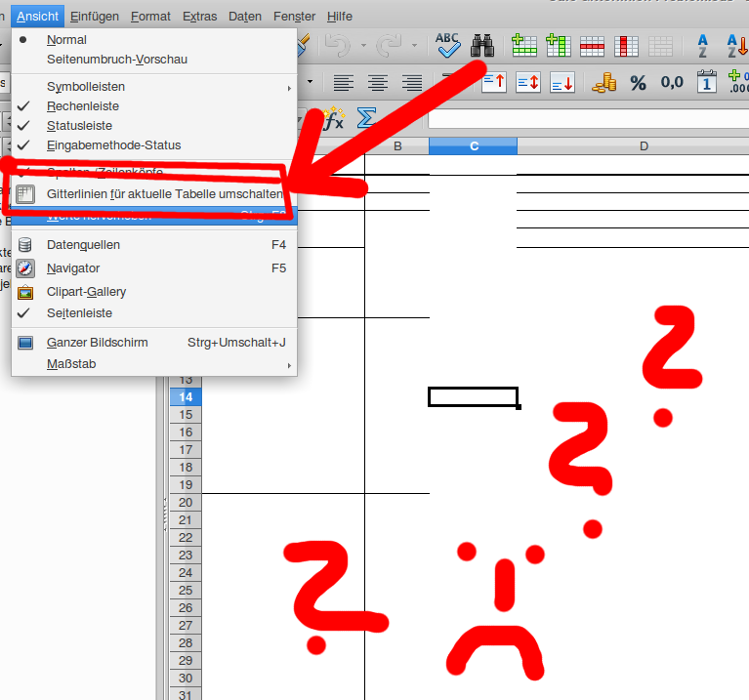Click the Sum sigma icon
749x700 pixels.
(366, 119)
